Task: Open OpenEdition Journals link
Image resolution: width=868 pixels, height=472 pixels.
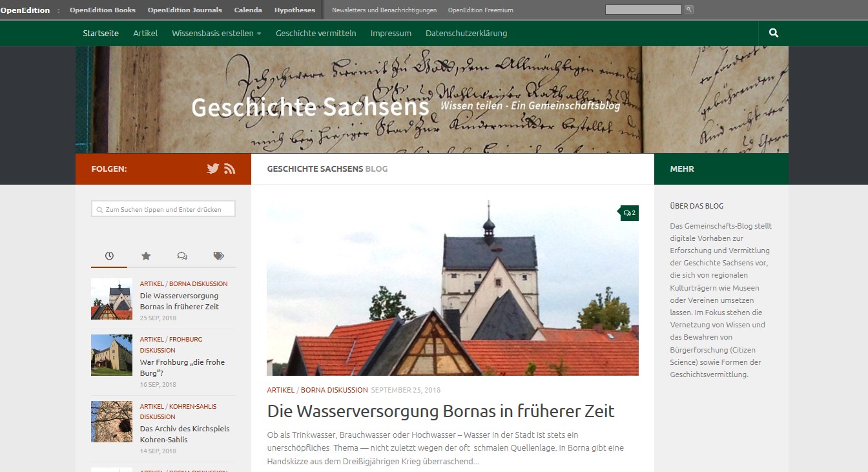Action: tap(185, 10)
